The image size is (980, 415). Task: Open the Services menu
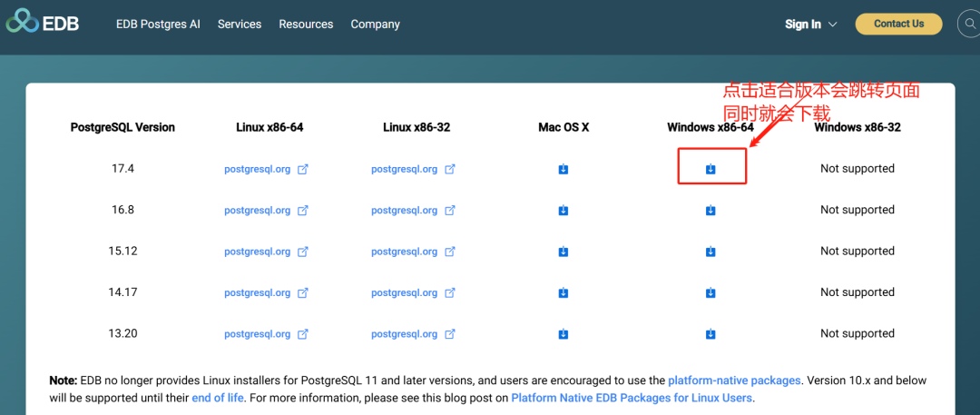tap(240, 25)
